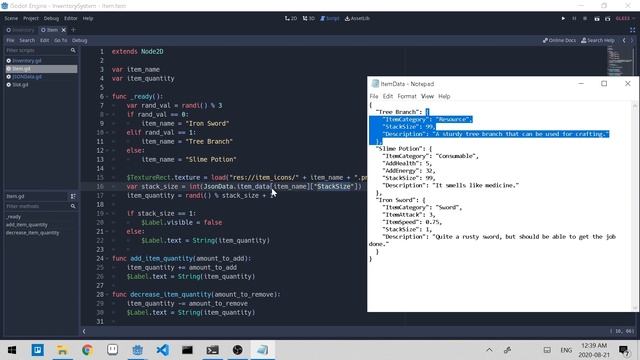Click Notepad vertical scrollbar
Screen dimensions: 640x360
pos(635,206)
